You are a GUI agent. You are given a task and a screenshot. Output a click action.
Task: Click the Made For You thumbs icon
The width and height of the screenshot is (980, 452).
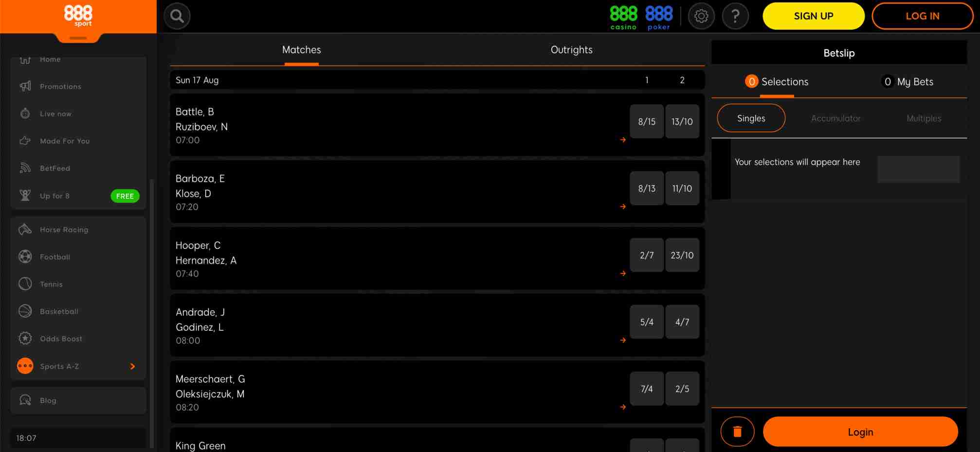click(x=25, y=141)
